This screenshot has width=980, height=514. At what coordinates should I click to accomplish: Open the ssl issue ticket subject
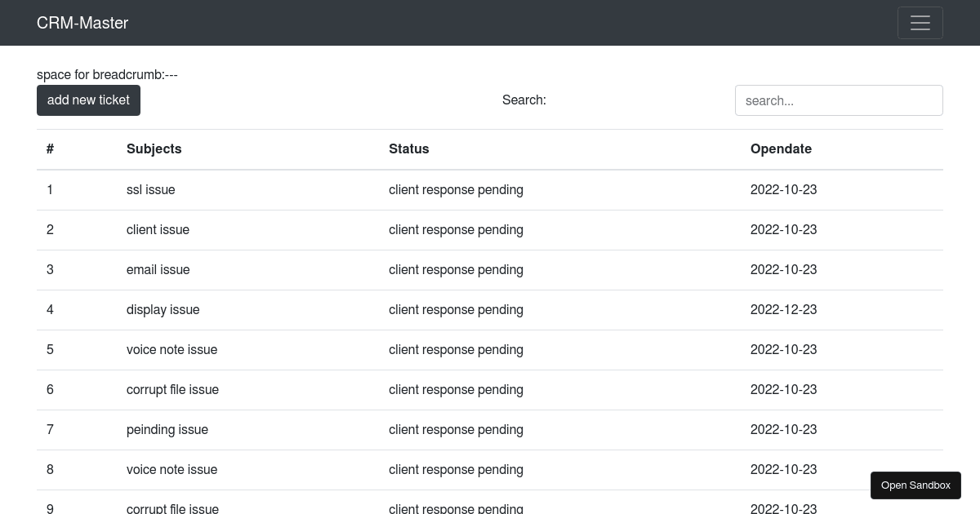click(x=151, y=190)
